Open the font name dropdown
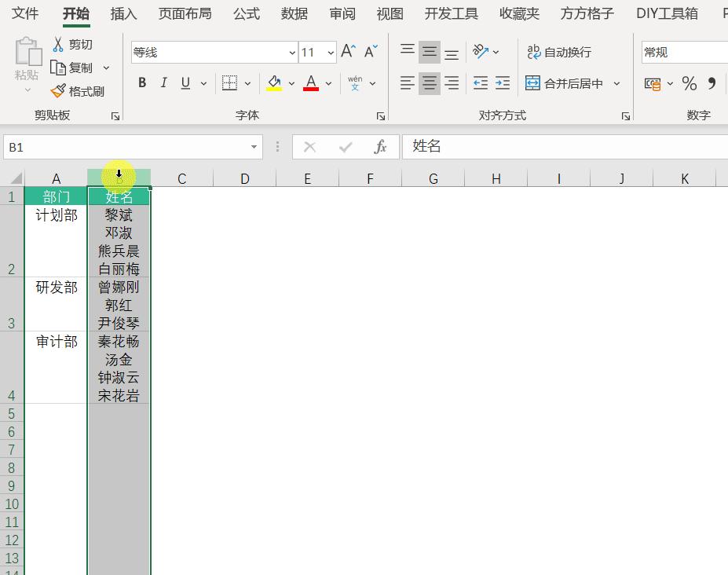728x575 pixels. [x=291, y=52]
